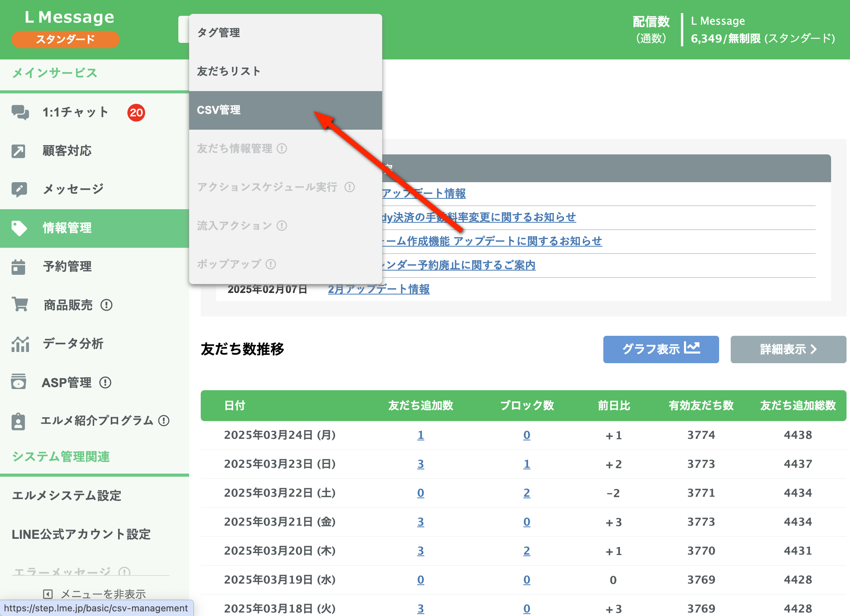
Task: Select the 情報管理 tag icon
Action: 19,228
